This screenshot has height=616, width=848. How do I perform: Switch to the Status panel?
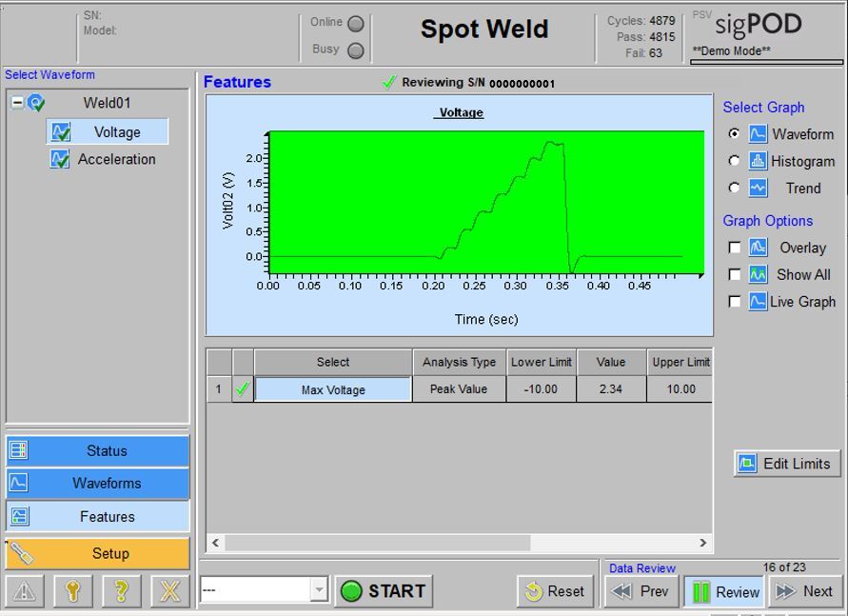96,450
